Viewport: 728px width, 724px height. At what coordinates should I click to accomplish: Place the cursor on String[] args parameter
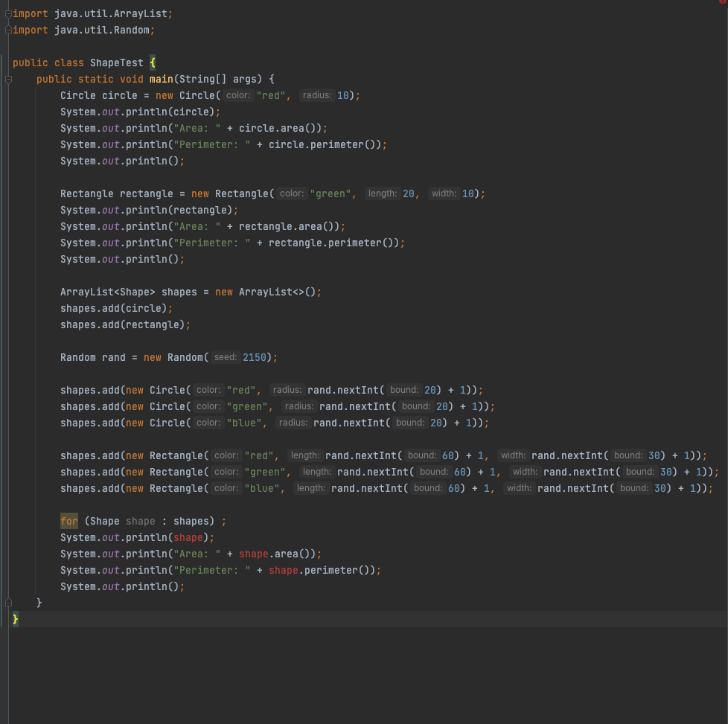(x=217, y=80)
